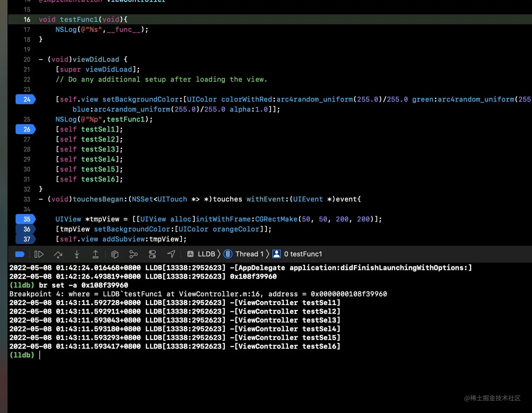Deactivate all breakpoints in debug bar
This screenshot has width=532, height=413.
tap(20, 254)
